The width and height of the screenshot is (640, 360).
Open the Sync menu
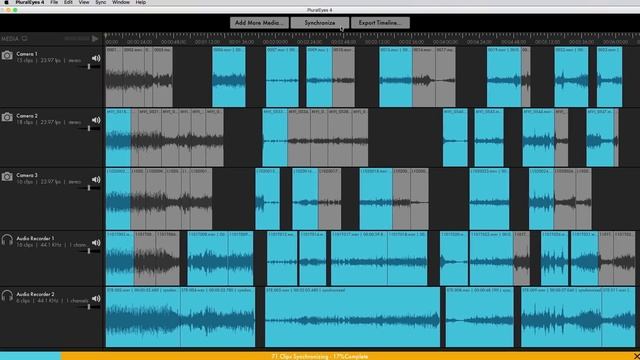point(100,2)
